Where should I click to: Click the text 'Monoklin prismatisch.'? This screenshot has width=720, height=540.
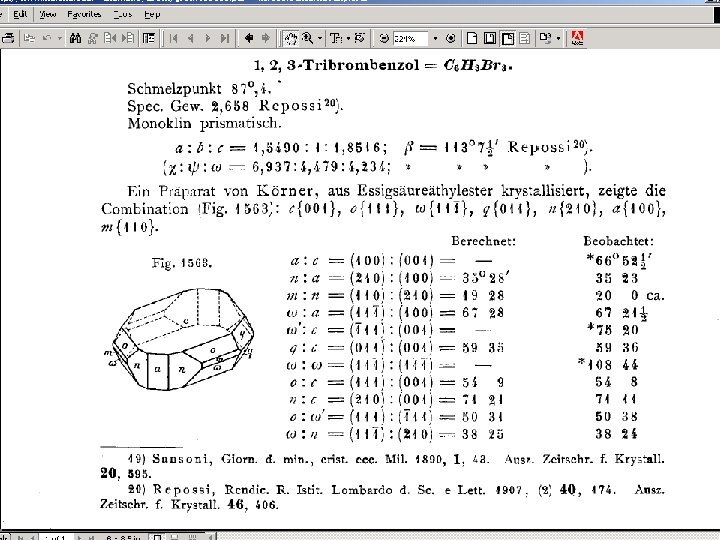point(204,123)
